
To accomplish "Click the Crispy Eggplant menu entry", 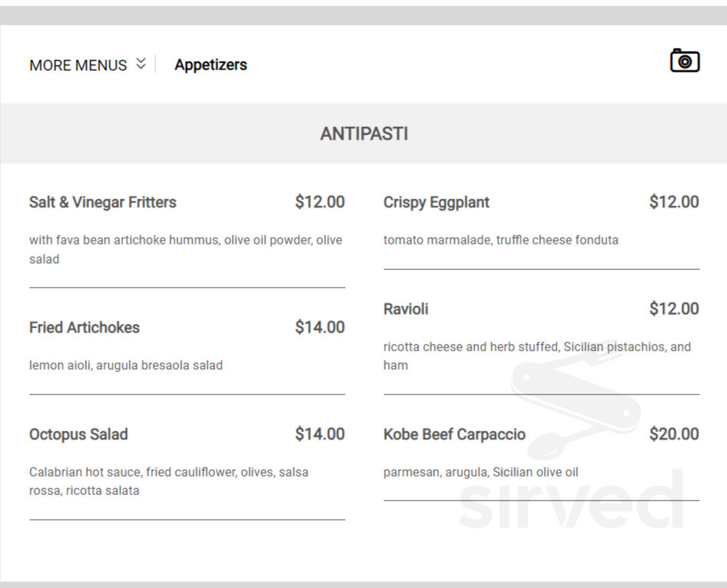I will (x=437, y=202).
